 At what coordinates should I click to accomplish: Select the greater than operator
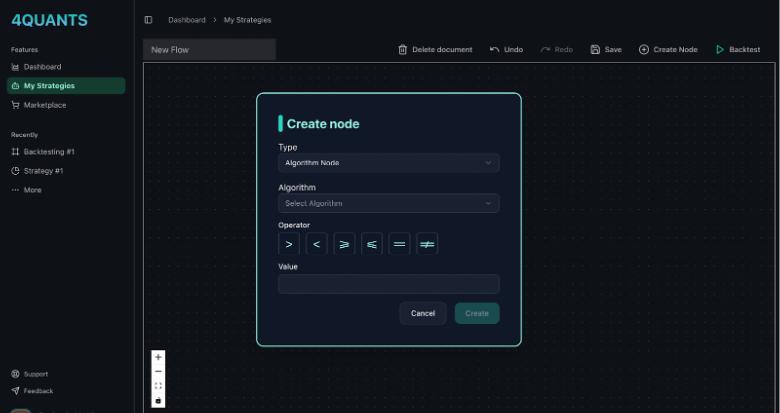pyautogui.click(x=289, y=244)
